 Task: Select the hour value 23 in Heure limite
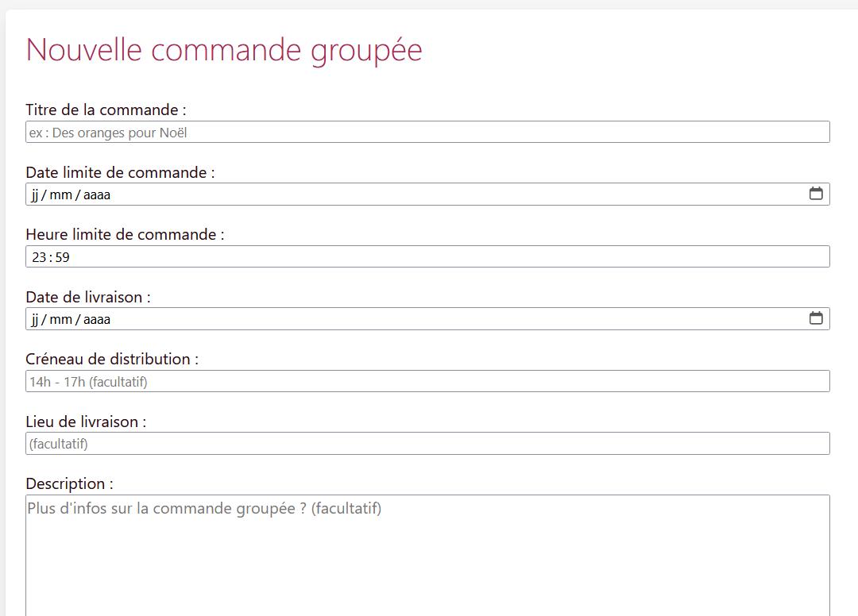(x=39, y=257)
